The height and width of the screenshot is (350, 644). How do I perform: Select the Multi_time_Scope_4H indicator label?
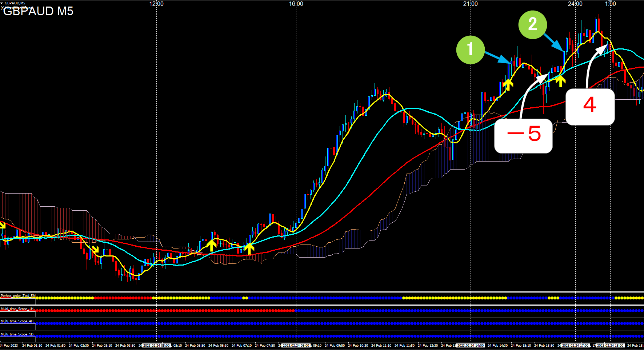click(17, 321)
